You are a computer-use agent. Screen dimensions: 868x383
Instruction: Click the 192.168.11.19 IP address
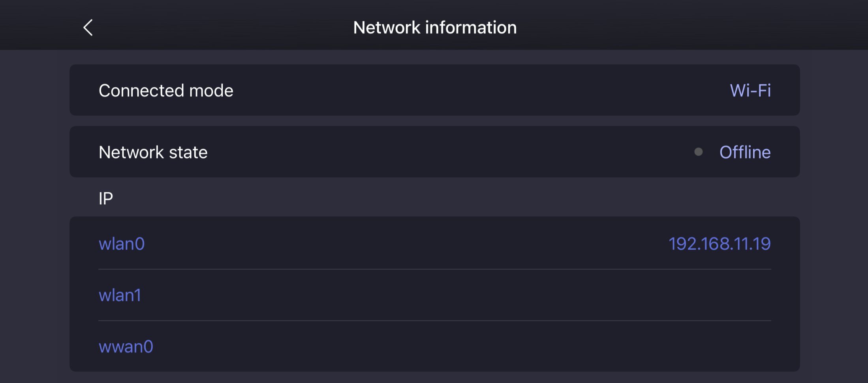coord(719,244)
